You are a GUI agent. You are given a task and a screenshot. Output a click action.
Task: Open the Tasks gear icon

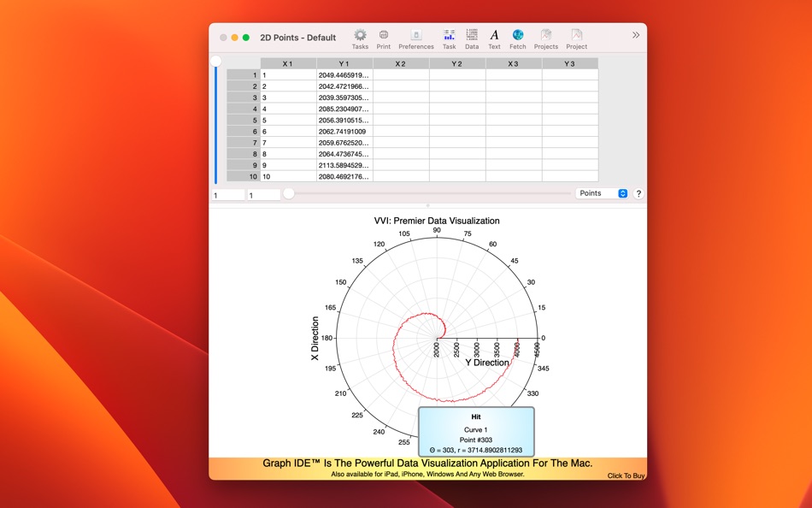360,35
